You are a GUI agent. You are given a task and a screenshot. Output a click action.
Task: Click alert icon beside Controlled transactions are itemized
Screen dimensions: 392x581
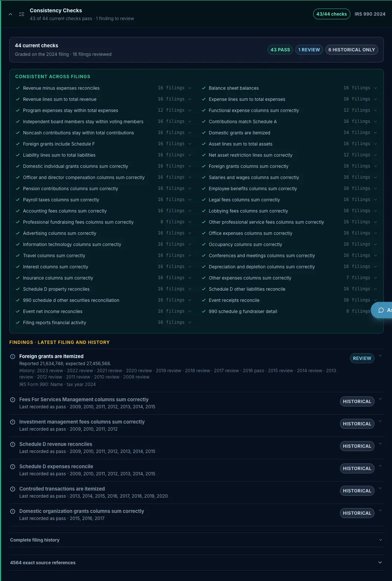pyautogui.click(x=13, y=489)
